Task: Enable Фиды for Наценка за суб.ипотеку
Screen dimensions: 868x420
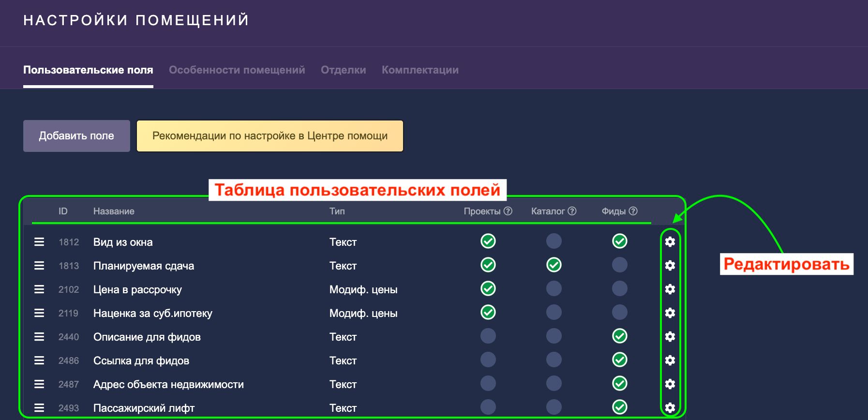Action: pos(619,312)
